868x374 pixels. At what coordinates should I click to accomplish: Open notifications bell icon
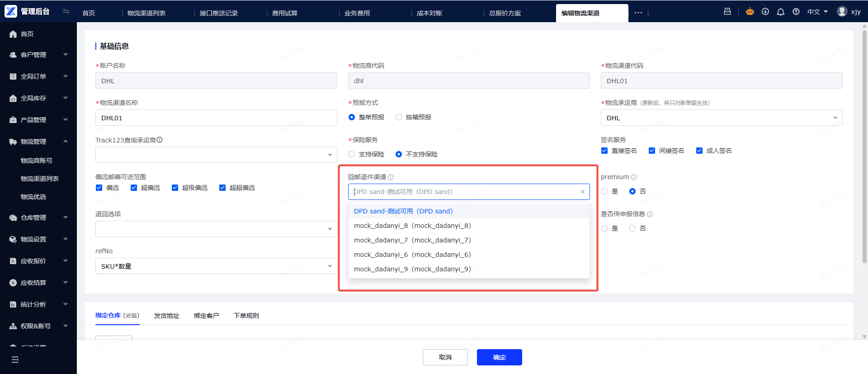[x=781, y=12]
